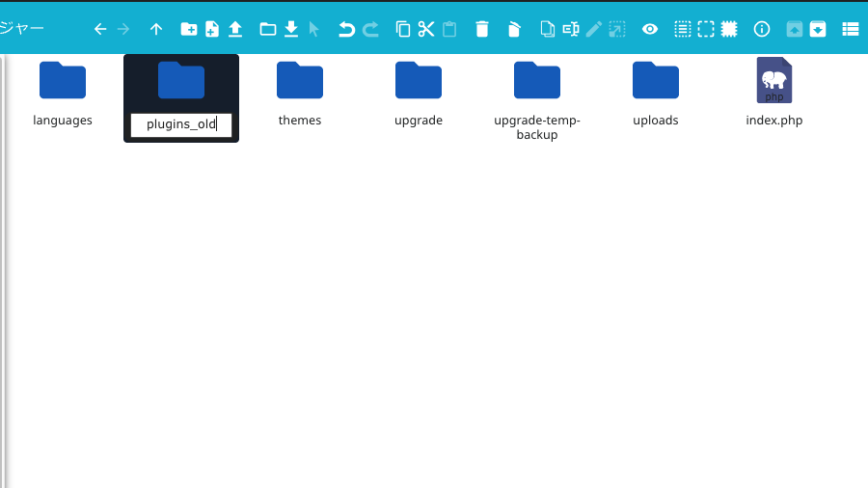868x488 pixels.
Task: Select the upgrade-temp-backup folder
Action: tap(537, 99)
